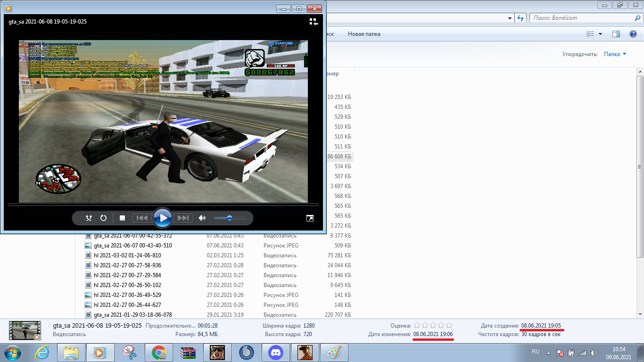Open Google Chrome from taskbar
644x362 pixels.
click(x=158, y=352)
